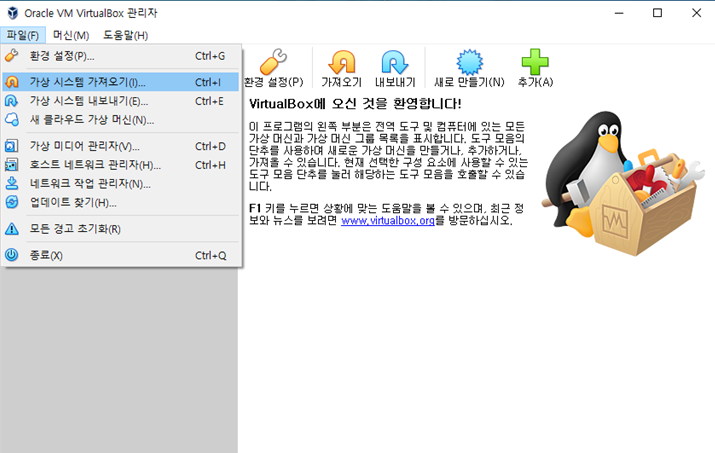Maximize the VirtualBox manager window
The image size is (715, 453).
[657, 13]
